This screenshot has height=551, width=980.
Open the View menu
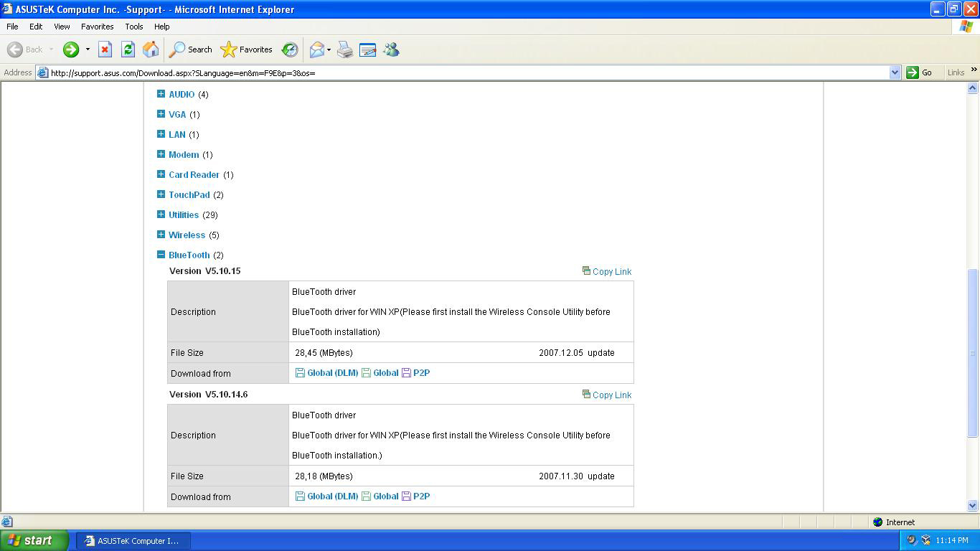[x=62, y=27]
